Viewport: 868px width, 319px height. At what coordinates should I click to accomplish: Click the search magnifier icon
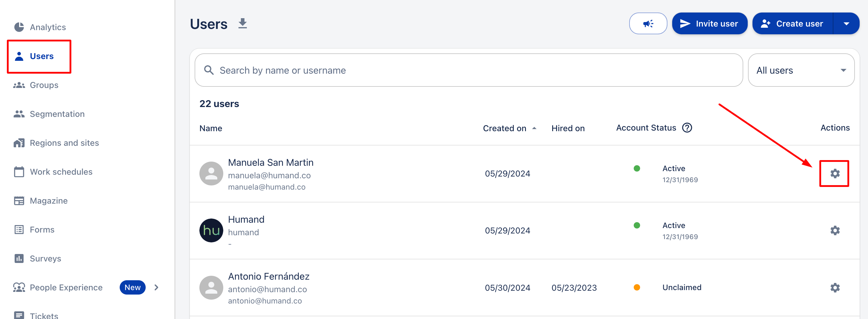click(209, 70)
